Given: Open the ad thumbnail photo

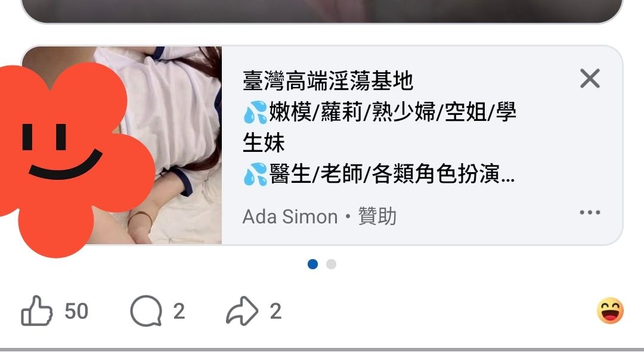Looking at the screenshot, I should pyautogui.click(x=122, y=145).
